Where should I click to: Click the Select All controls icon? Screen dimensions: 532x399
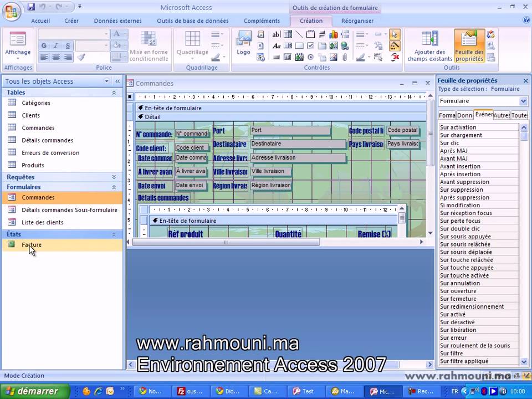[378, 57]
